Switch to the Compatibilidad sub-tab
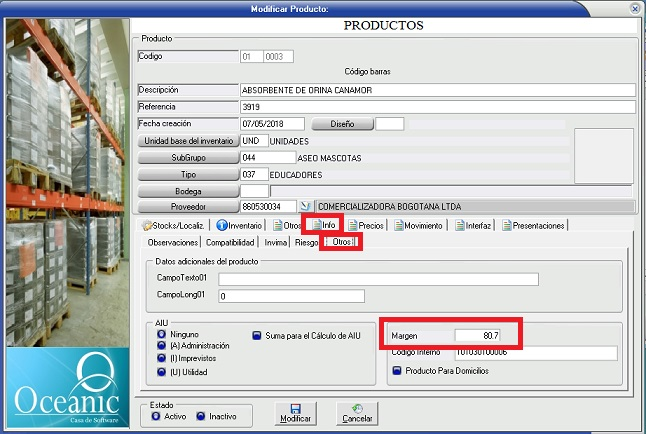 tap(232, 243)
